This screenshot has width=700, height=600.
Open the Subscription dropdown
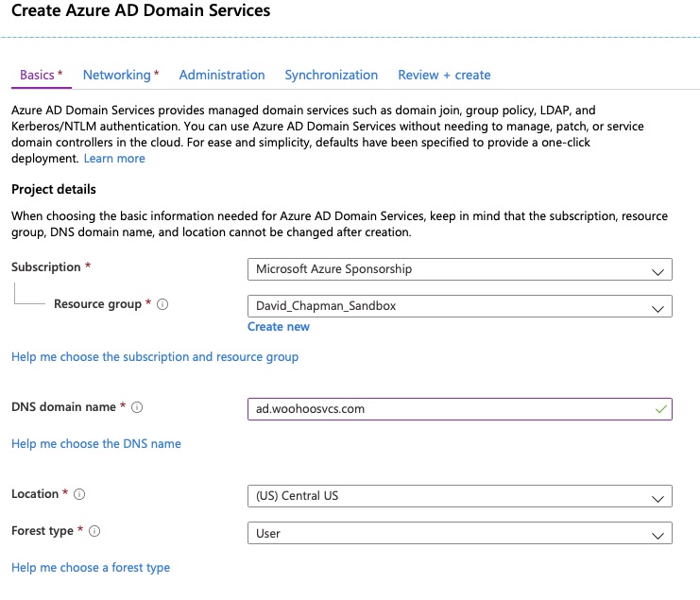(460, 269)
